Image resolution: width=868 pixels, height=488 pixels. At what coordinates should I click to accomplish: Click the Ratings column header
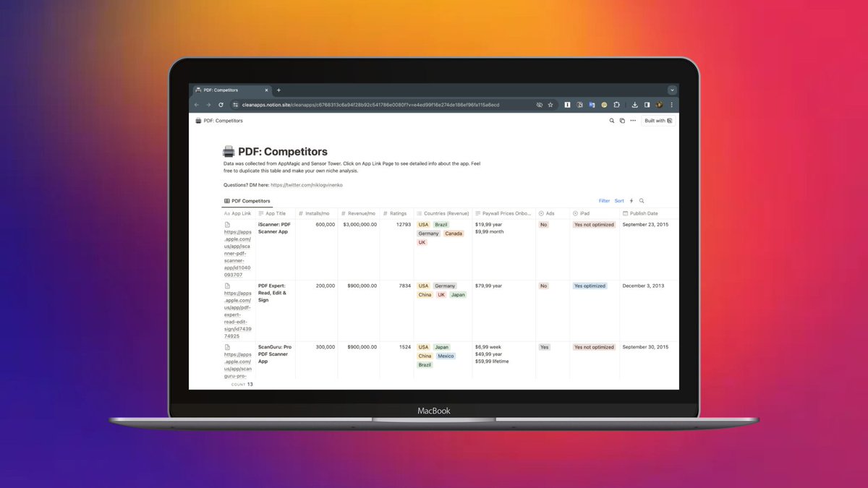pos(396,213)
